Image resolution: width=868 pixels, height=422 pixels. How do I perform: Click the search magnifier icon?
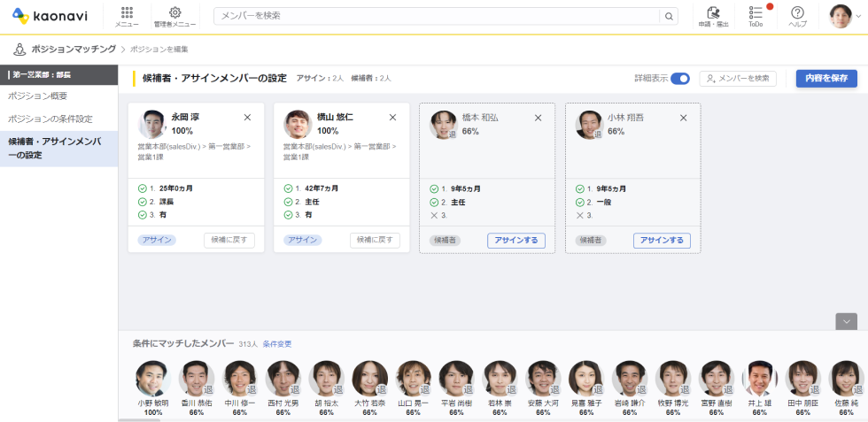[669, 16]
